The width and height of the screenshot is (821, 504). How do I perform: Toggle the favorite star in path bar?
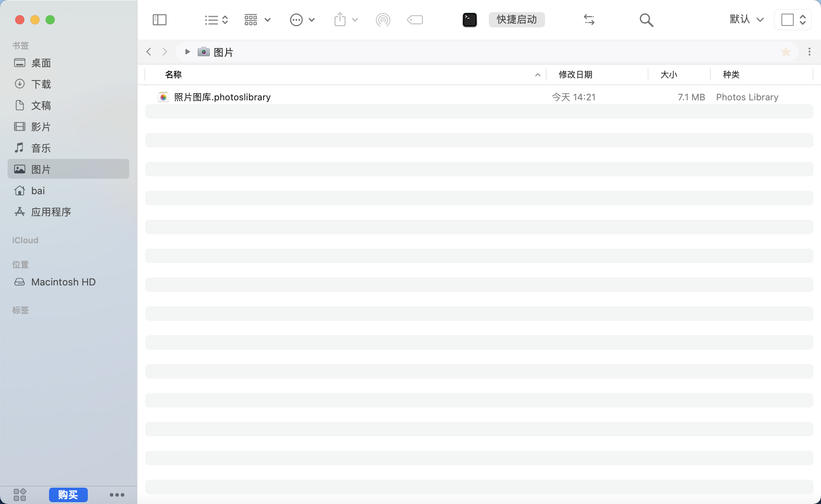pyautogui.click(x=786, y=52)
